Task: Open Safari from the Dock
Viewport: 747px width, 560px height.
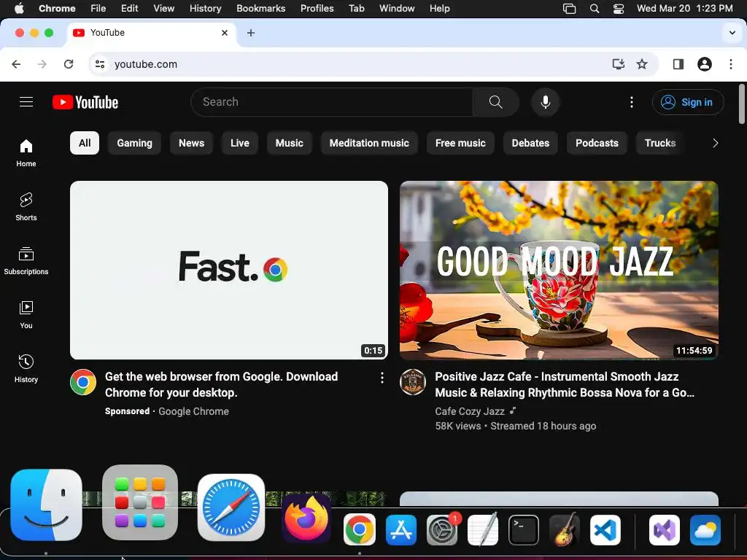Action: click(231, 507)
